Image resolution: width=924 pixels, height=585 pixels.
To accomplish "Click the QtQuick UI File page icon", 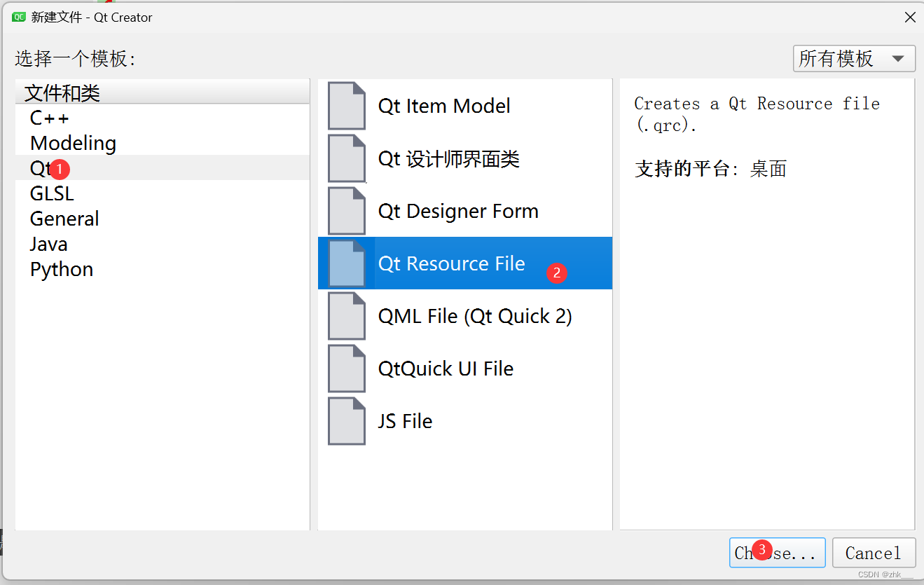I will pyautogui.click(x=347, y=369).
